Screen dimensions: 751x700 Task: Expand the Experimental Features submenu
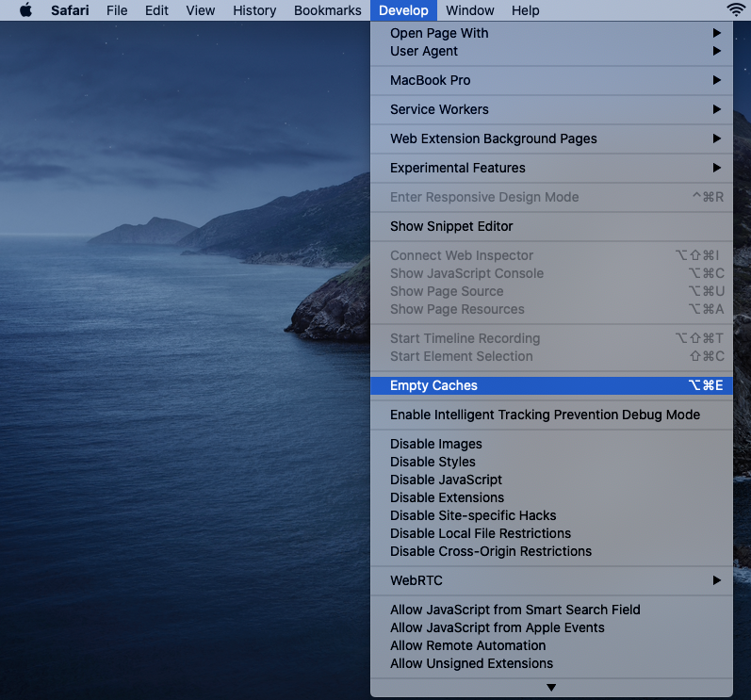(551, 168)
